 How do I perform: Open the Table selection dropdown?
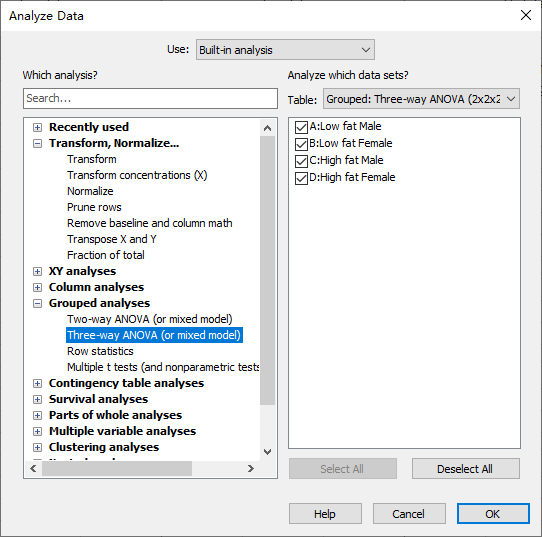tap(421, 99)
